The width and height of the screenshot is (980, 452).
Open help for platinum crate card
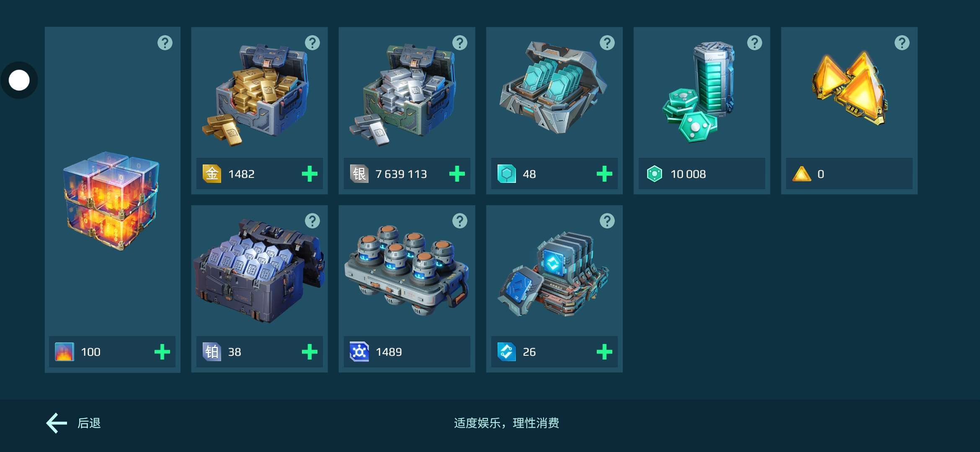click(x=312, y=221)
